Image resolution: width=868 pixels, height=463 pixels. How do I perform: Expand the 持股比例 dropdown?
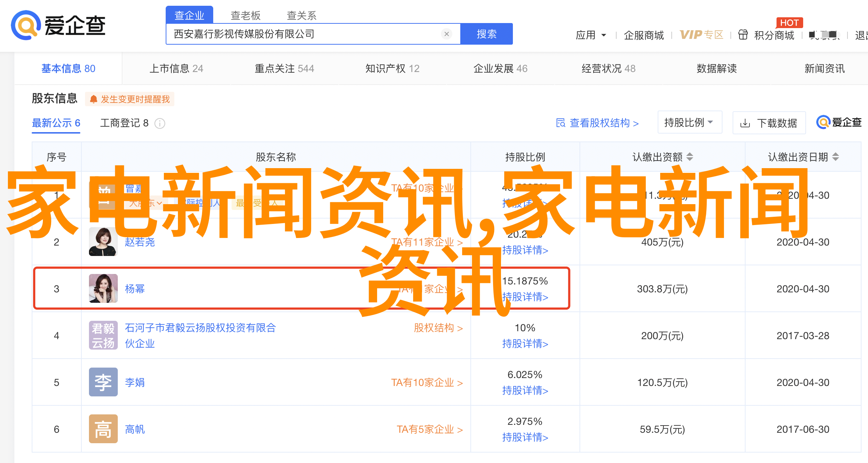(689, 122)
